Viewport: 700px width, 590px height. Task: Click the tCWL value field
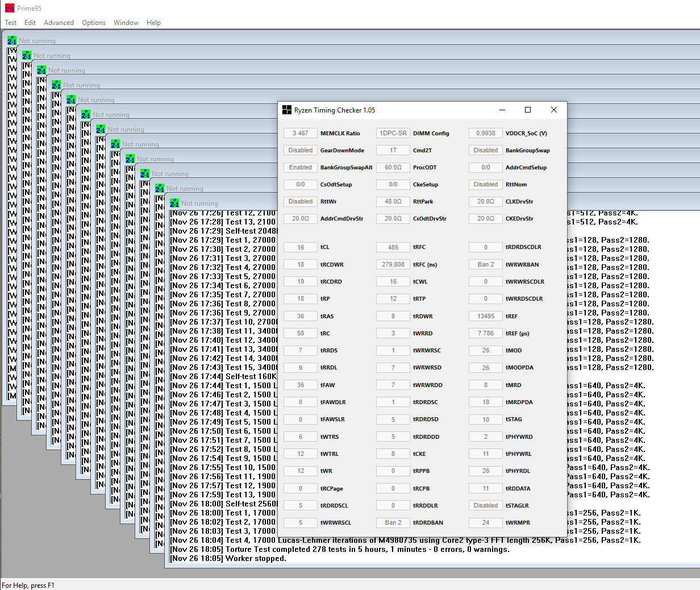click(x=393, y=281)
